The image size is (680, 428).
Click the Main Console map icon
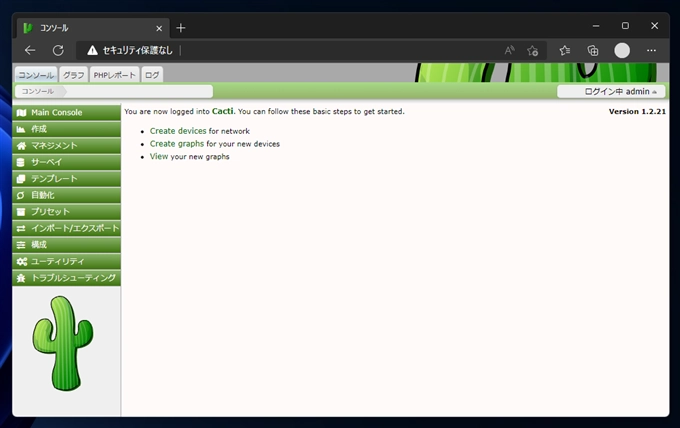click(x=21, y=113)
